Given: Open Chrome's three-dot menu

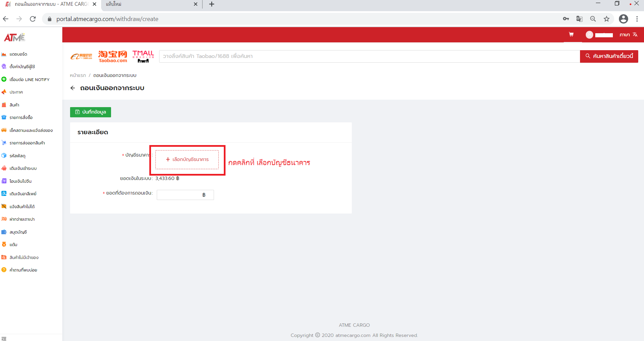Looking at the screenshot, I should pos(637,19).
